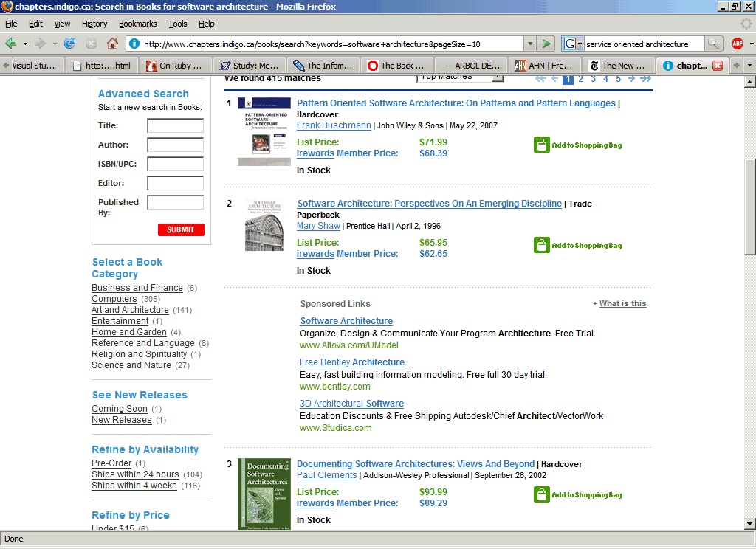Image resolution: width=756 pixels, height=549 pixels.
Task: Expand the address bar URL history dropdown
Action: tap(530, 44)
